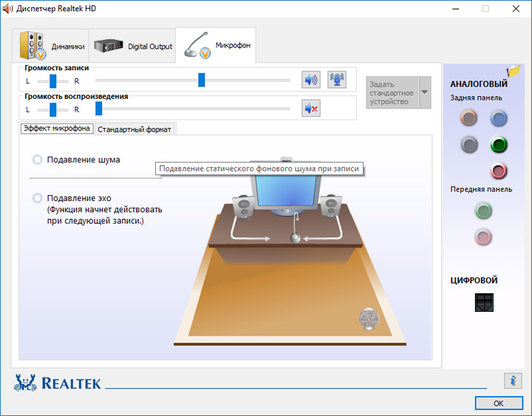
Task: Click the green front panel jack
Action: click(x=483, y=211)
